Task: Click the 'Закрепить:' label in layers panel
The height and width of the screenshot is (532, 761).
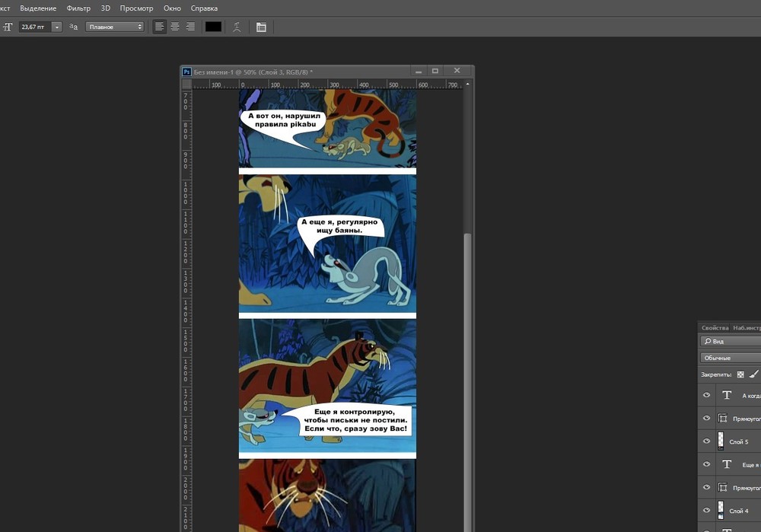Action: [x=716, y=374]
